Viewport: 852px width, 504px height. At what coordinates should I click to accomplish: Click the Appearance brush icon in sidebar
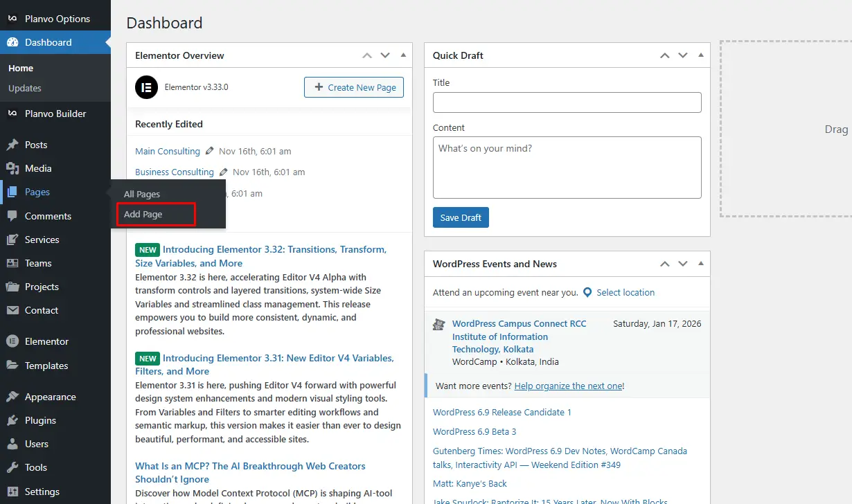[x=12, y=397]
